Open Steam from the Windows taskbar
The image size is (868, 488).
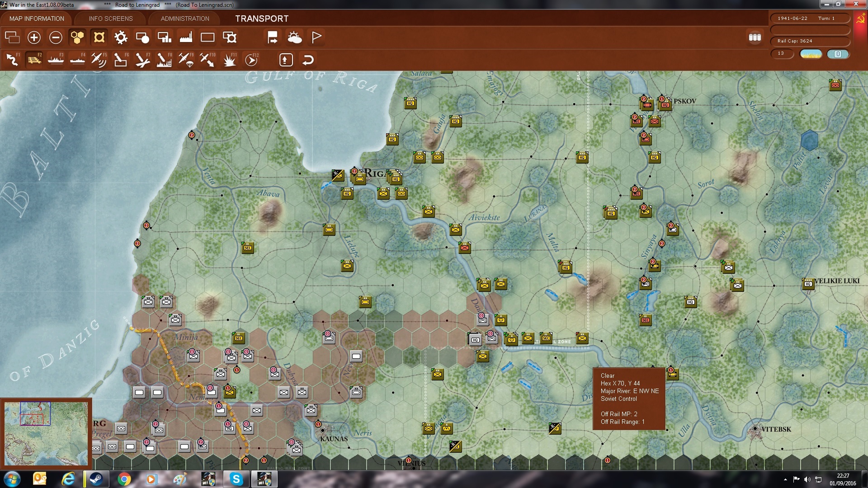coord(96,479)
